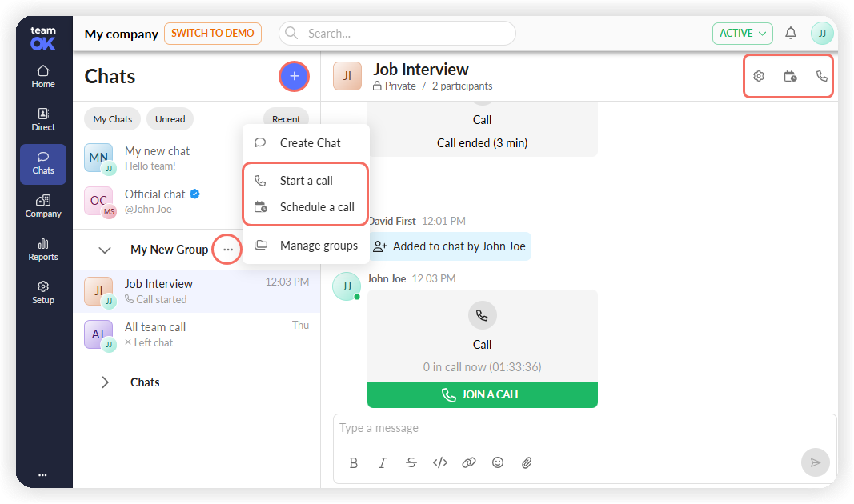Open notifications bell icon
The width and height of the screenshot is (854, 504).
[790, 34]
